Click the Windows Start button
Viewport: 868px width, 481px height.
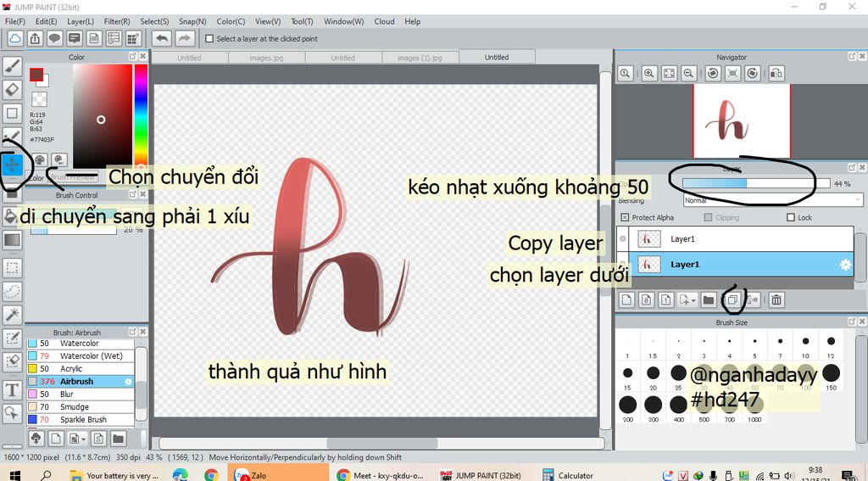click(15, 475)
